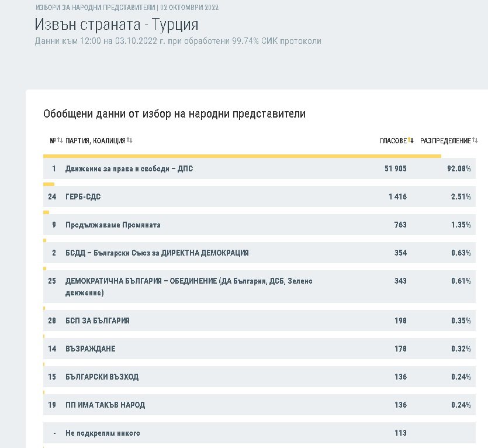This screenshot has height=448, width=488.
Task: Click the yellow ДПС vote share bar
Action: coord(242,156)
